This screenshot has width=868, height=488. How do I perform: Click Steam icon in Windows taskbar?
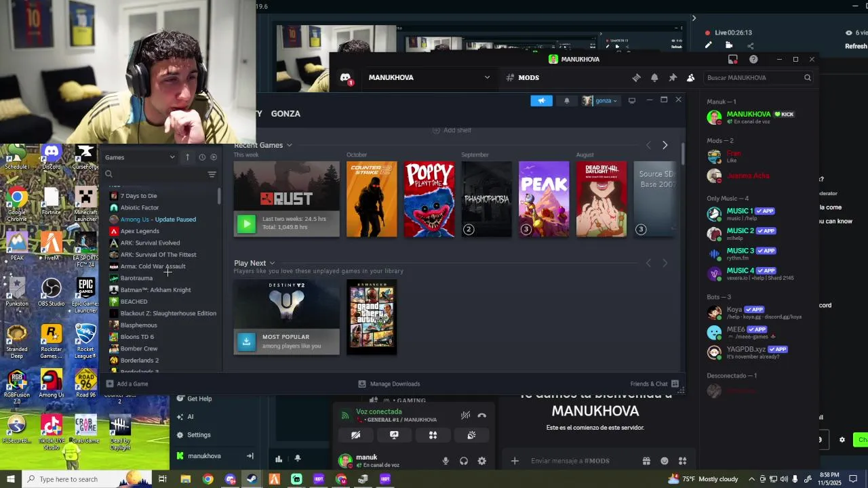[252, 479]
